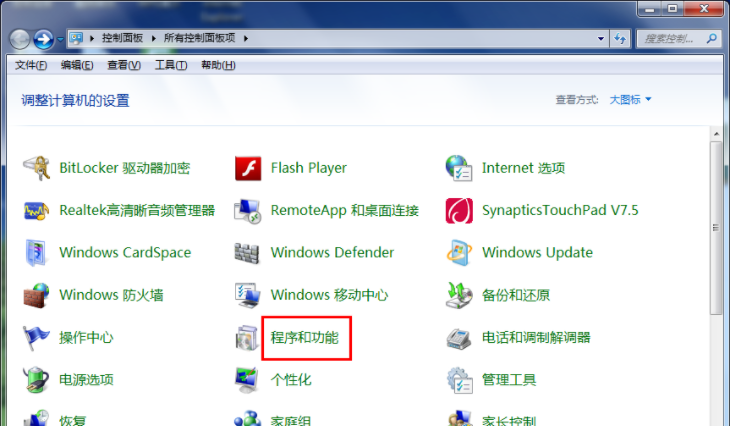Screen dimensions: 730x426
Task: Open the BitLocker drive encryption icon
Action: [36, 168]
